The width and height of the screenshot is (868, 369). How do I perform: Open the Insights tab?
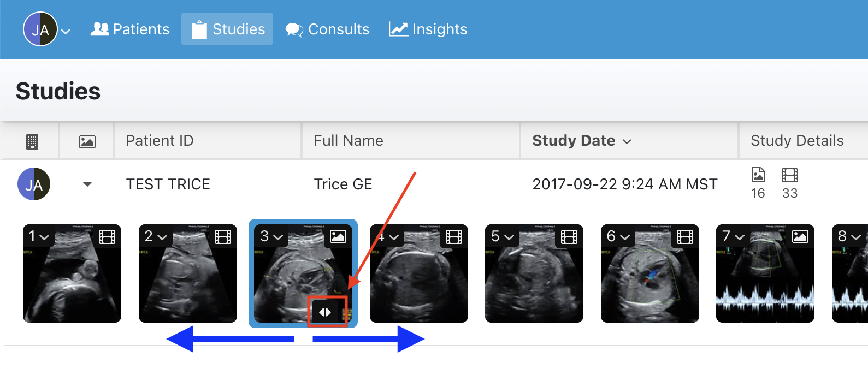(x=428, y=29)
